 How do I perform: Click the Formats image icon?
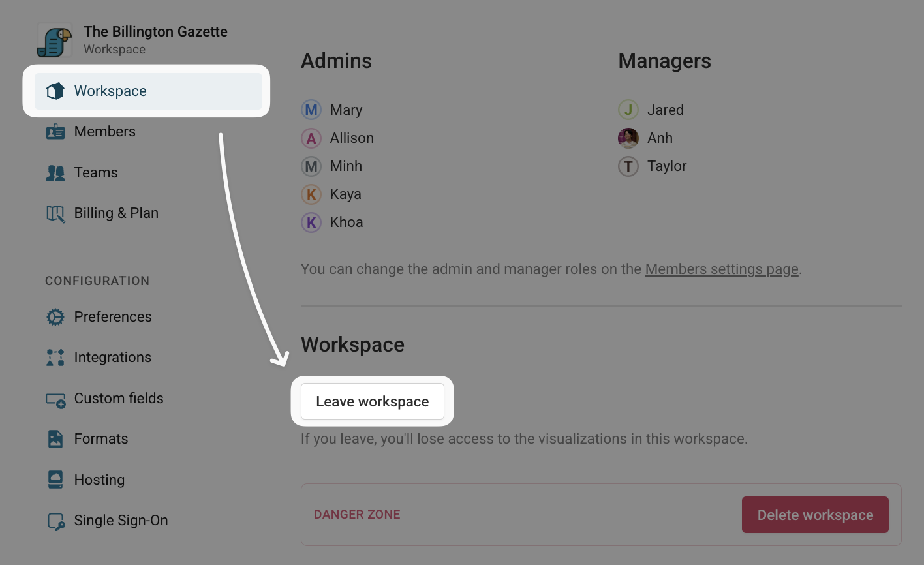(x=55, y=439)
